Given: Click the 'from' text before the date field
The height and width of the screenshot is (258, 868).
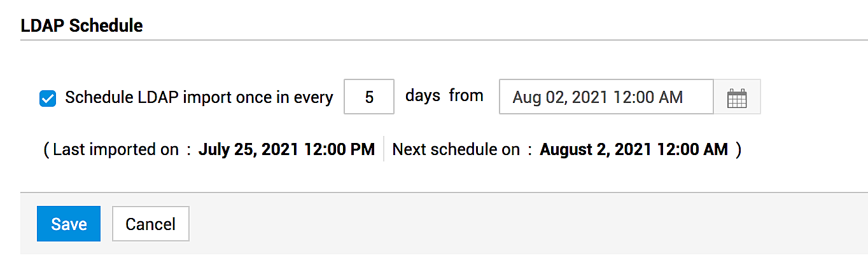Looking at the screenshot, I should coord(466,96).
